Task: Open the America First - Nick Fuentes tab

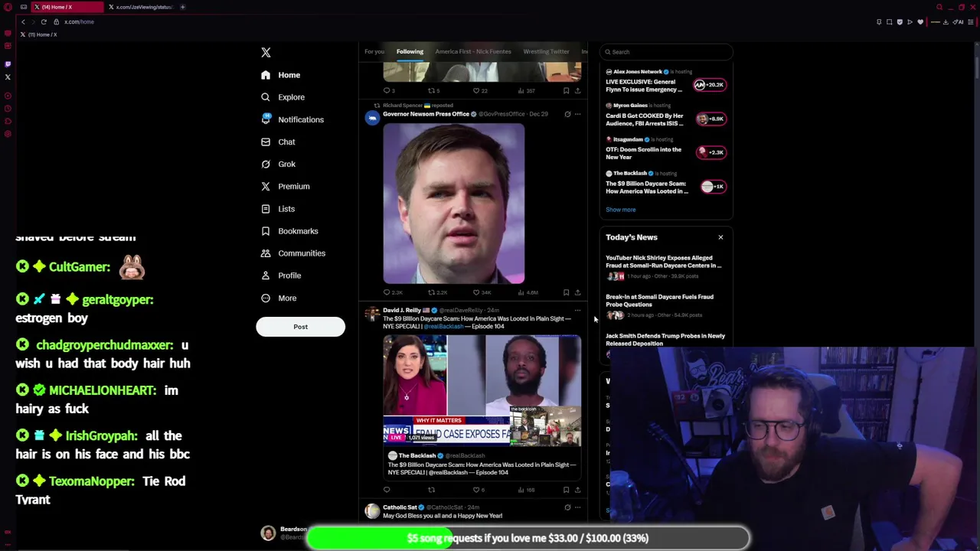Action: pos(473,51)
